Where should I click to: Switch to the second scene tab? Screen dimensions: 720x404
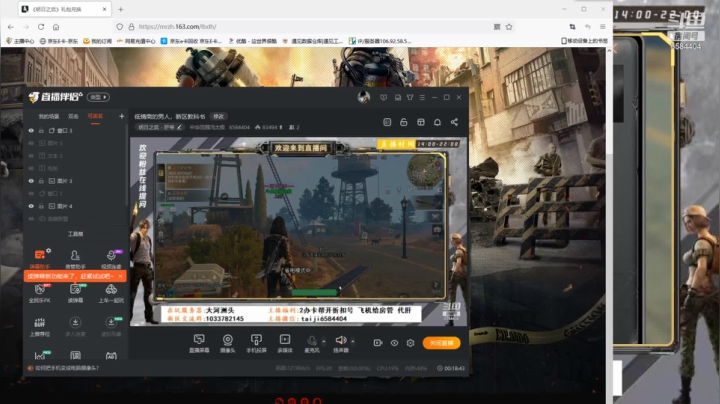click(x=73, y=117)
